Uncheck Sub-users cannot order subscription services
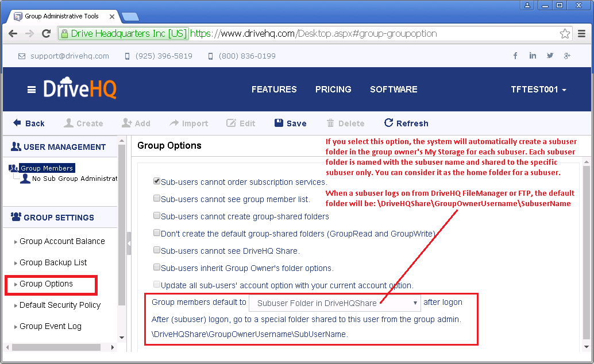The height and width of the screenshot is (364, 594). pyautogui.click(x=157, y=181)
